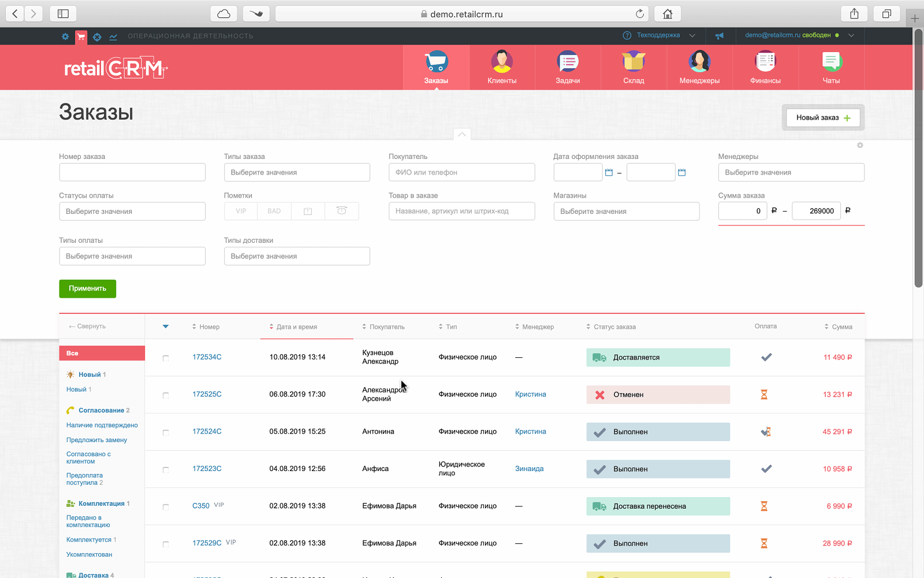Check the checkbox for order 172534C row
924x578 pixels.
(x=166, y=357)
